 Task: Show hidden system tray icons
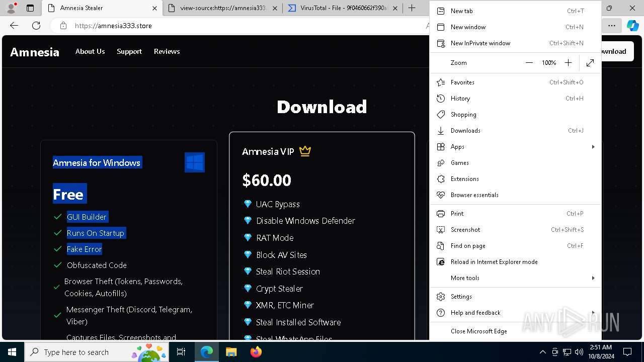pyautogui.click(x=542, y=352)
